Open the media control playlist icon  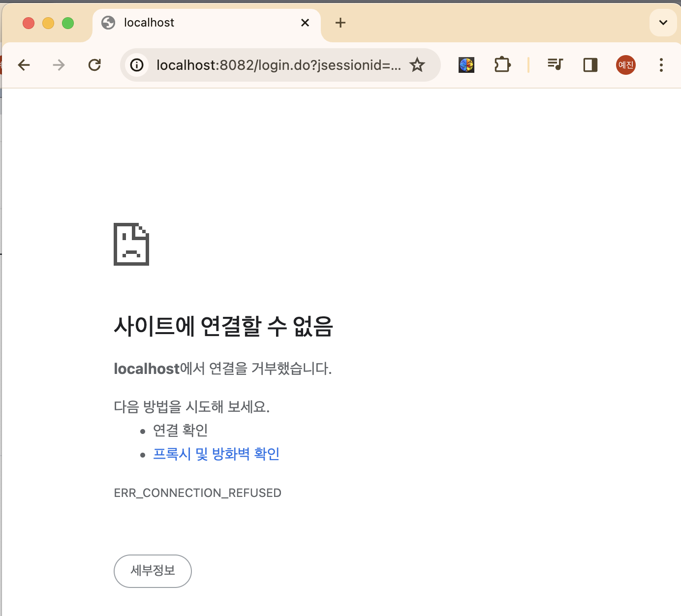point(555,64)
